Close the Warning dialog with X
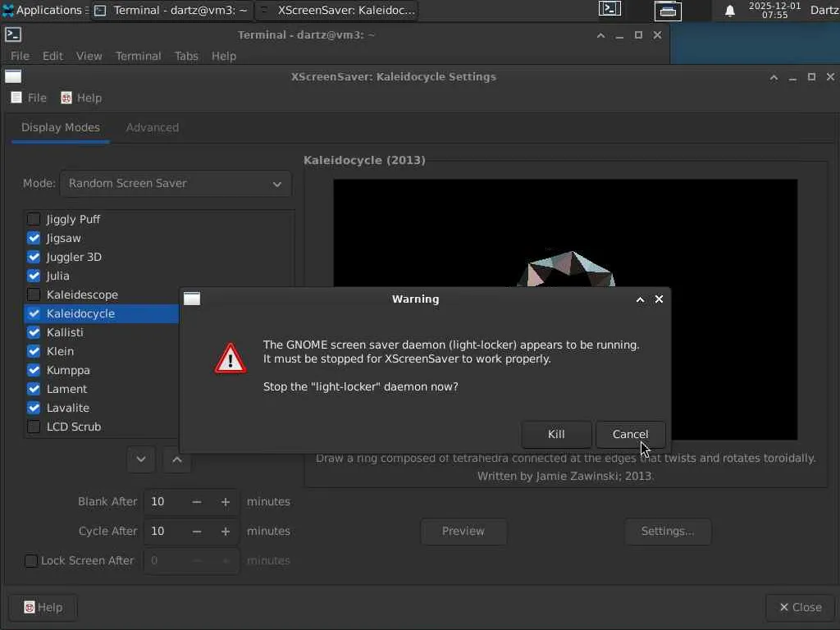The image size is (840, 630). (659, 299)
